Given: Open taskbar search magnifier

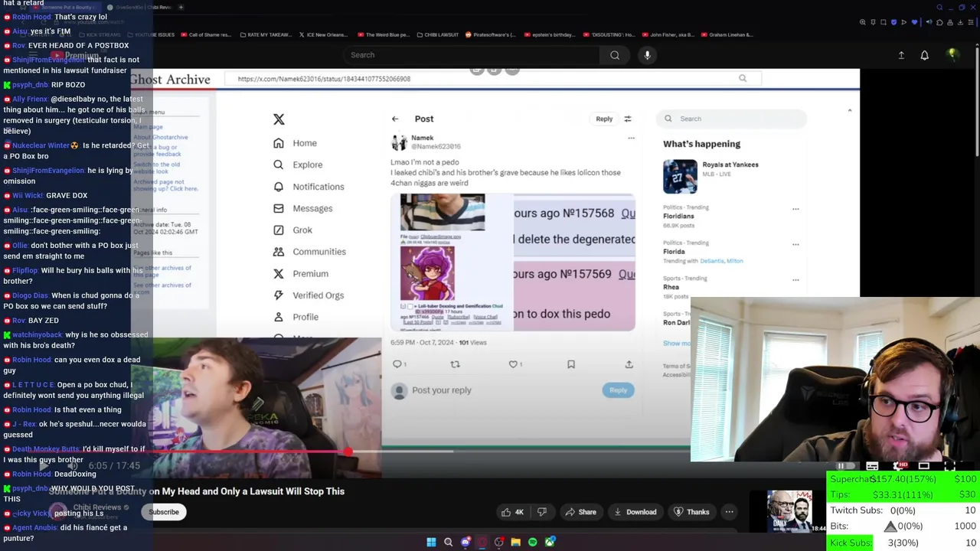Looking at the screenshot, I should (449, 542).
